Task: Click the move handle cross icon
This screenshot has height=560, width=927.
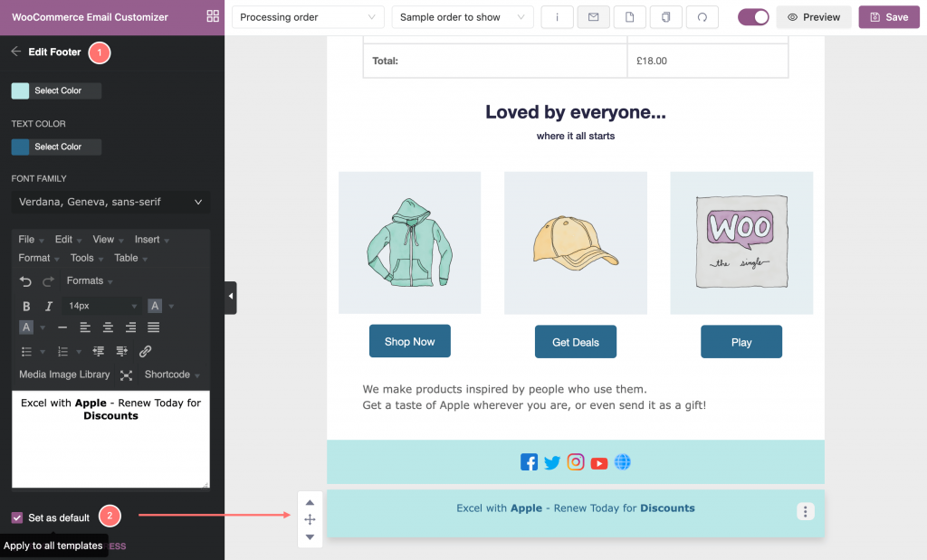Action: 310,520
